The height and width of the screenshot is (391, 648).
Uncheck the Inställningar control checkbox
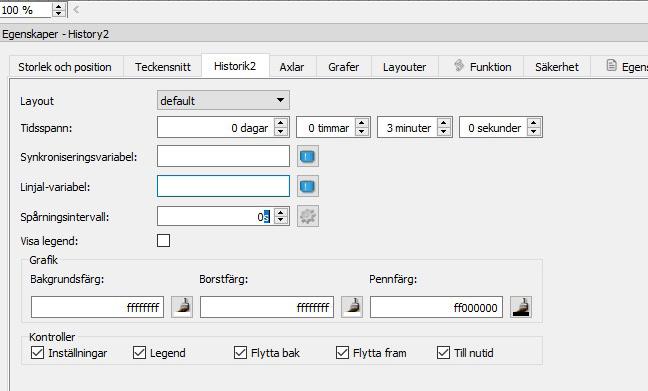pos(38,353)
